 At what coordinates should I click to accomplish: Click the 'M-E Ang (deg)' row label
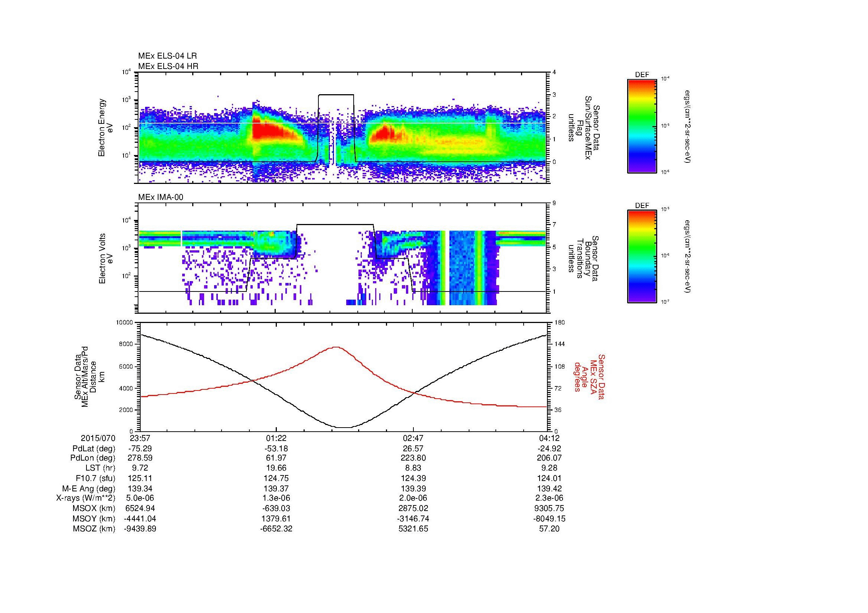(x=89, y=488)
